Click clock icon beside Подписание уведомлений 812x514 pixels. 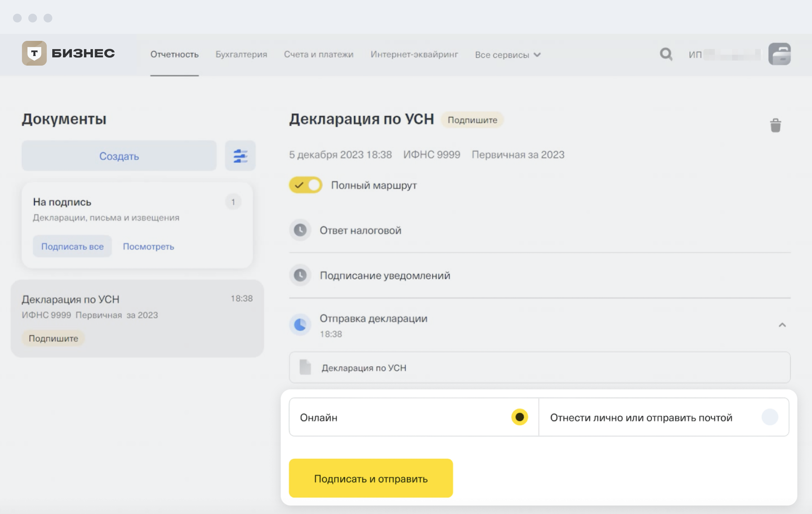point(300,275)
